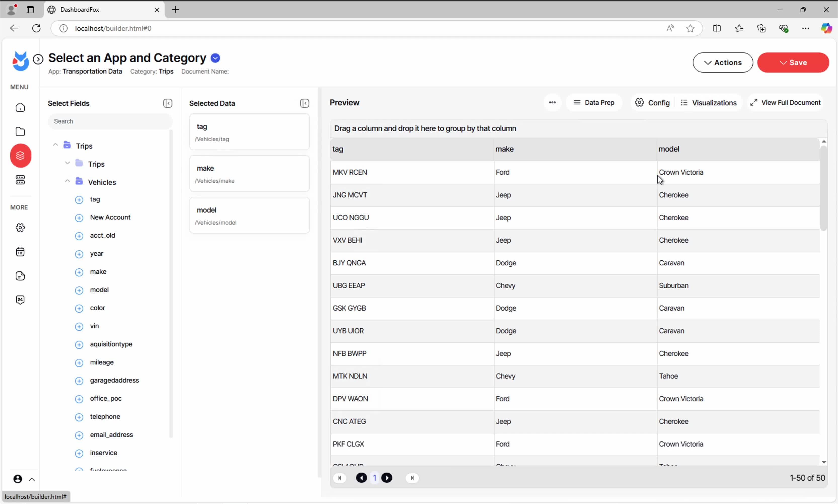Screen dimensions: 838x504
Task: Open the app and category dropdown chevron
Action: click(215, 58)
